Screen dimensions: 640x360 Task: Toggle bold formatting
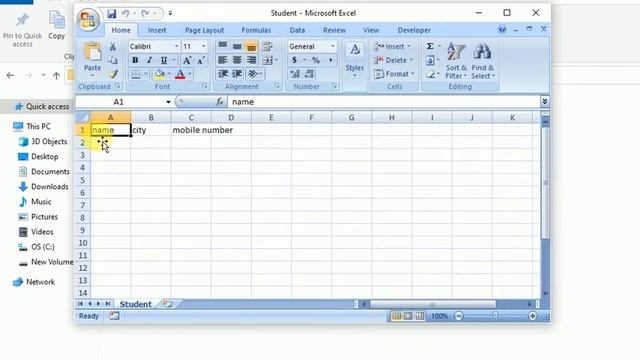[135, 60]
